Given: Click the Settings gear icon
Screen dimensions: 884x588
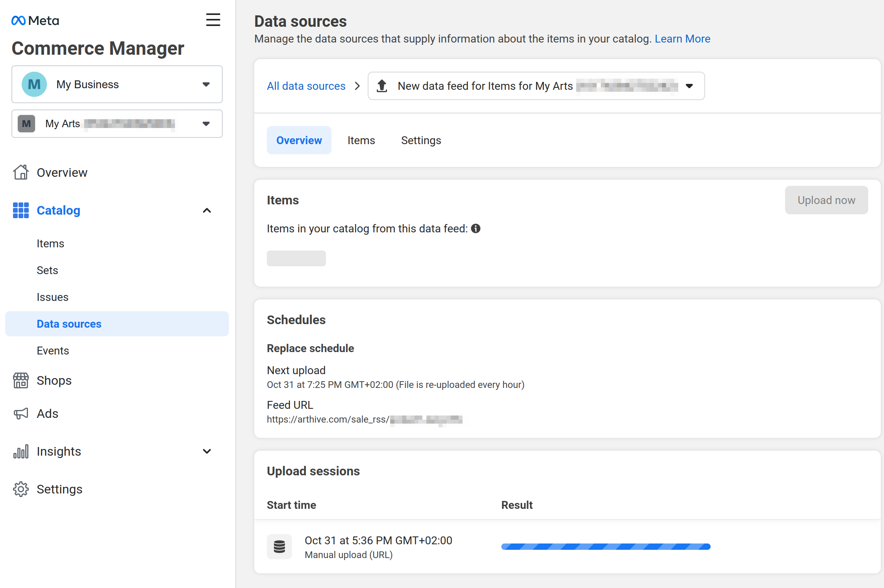Looking at the screenshot, I should (x=21, y=489).
